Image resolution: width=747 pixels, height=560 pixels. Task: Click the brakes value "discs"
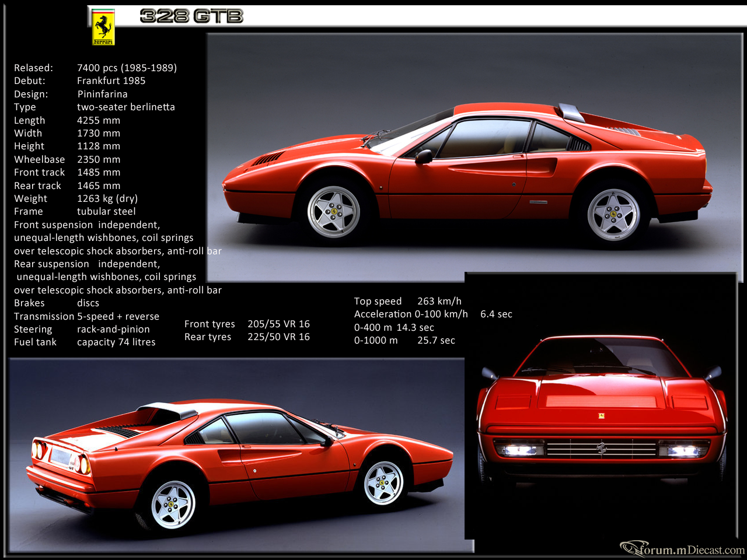pyautogui.click(x=88, y=303)
